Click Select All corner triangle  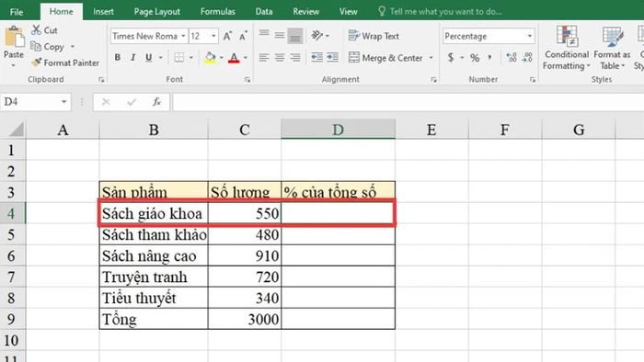pos(17,130)
